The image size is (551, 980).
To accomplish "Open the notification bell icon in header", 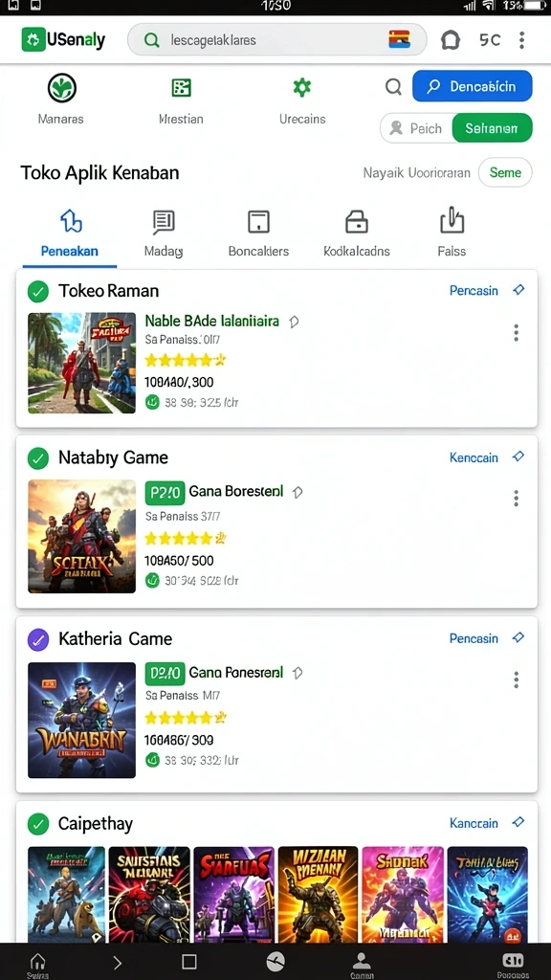I will coord(450,40).
